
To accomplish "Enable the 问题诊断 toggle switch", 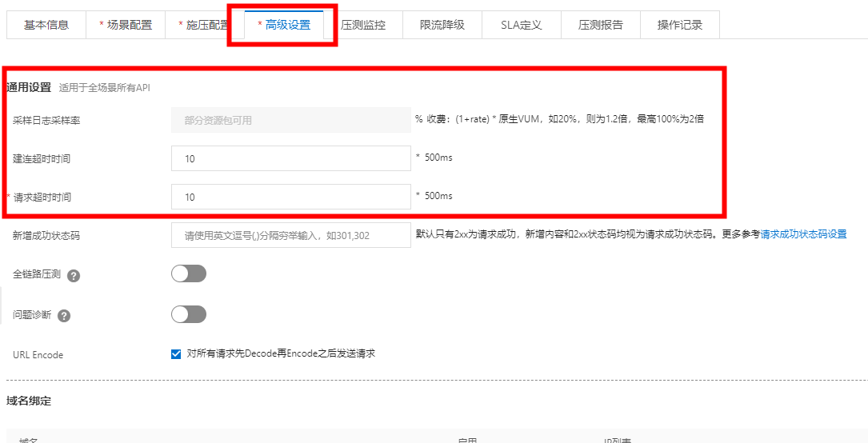I will [189, 314].
